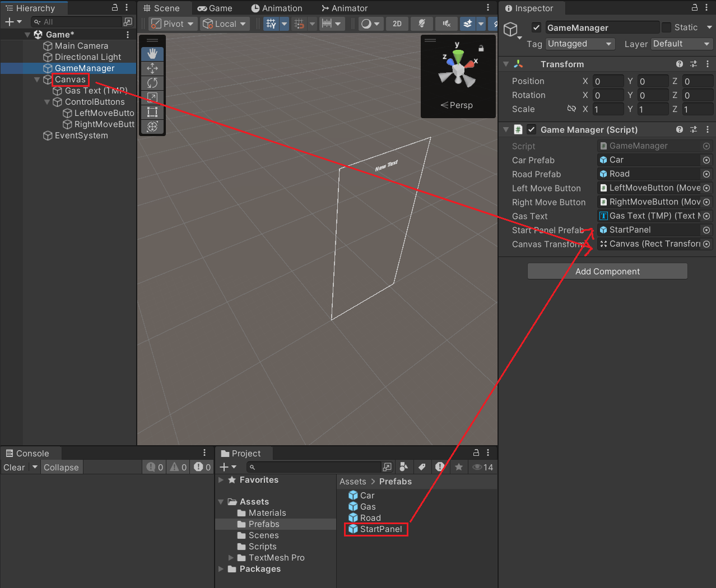Enable or disable Game Manager script checkbox
716x588 pixels.
532,129
